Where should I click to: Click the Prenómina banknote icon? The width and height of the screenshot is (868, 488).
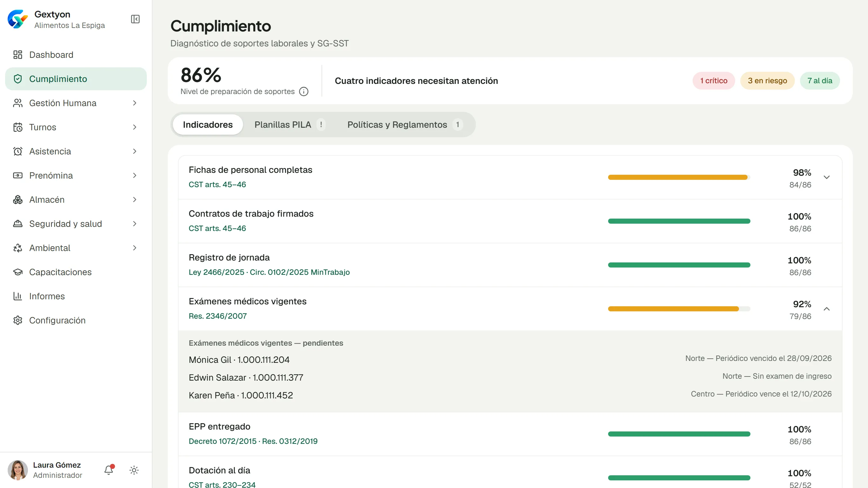pyautogui.click(x=17, y=176)
